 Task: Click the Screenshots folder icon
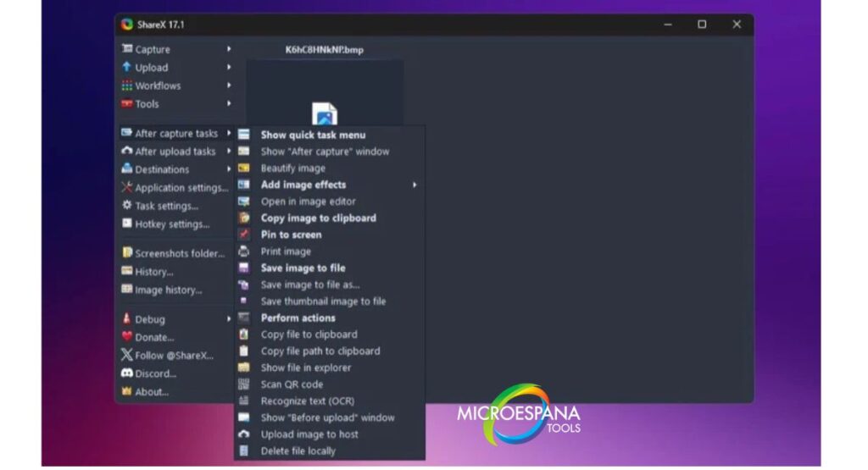pos(127,252)
